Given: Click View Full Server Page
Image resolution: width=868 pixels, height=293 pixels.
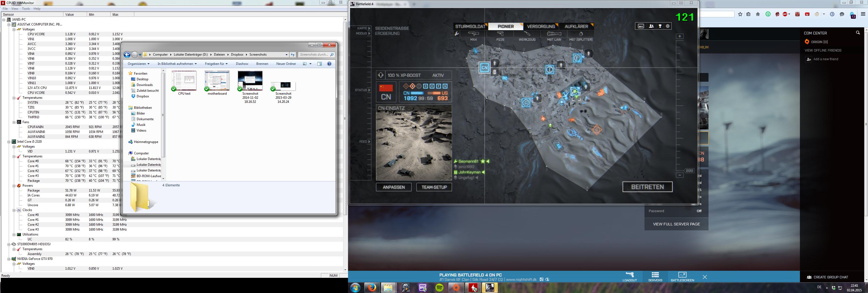Looking at the screenshot, I should tap(676, 224).
